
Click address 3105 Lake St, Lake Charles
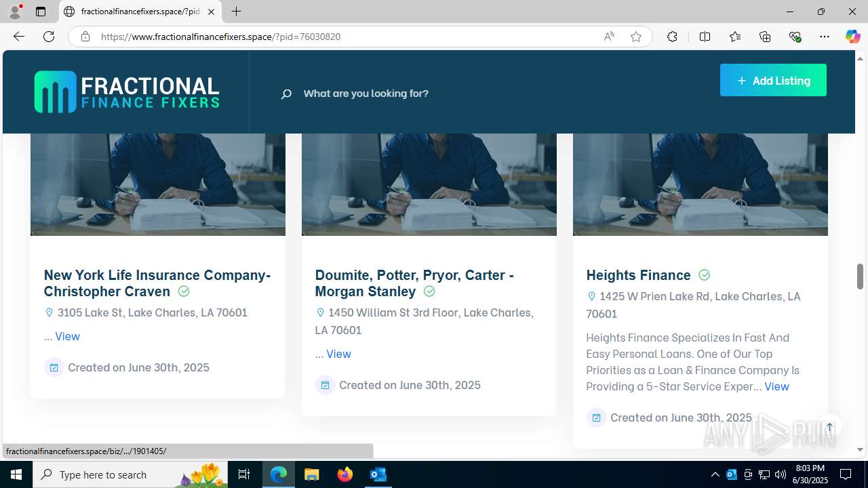(x=153, y=312)
